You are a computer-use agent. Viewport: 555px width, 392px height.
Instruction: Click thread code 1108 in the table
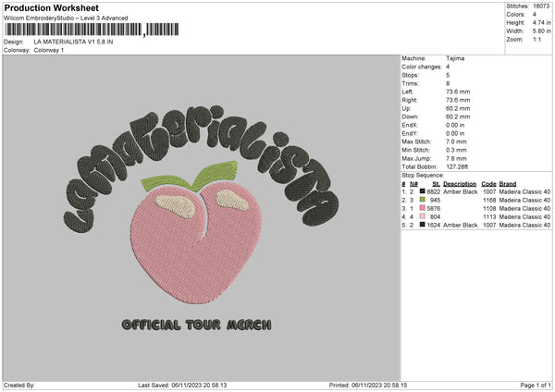click(x=489, y=208)
